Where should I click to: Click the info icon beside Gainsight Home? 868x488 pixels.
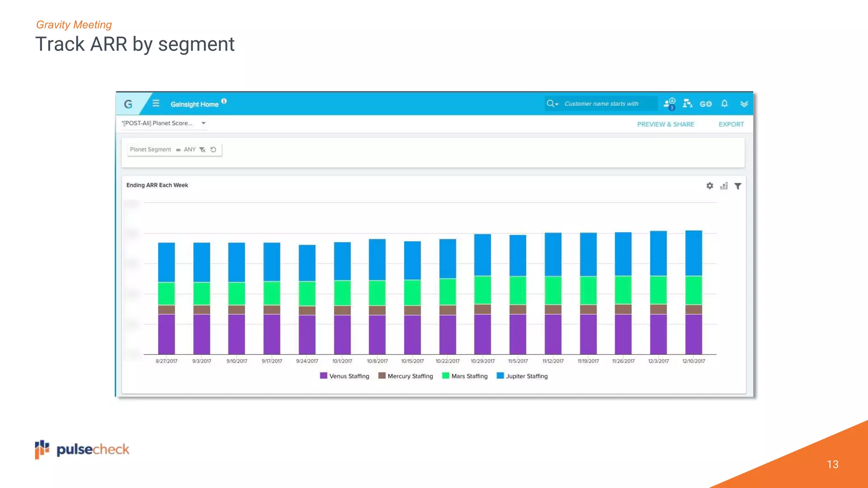224,101
